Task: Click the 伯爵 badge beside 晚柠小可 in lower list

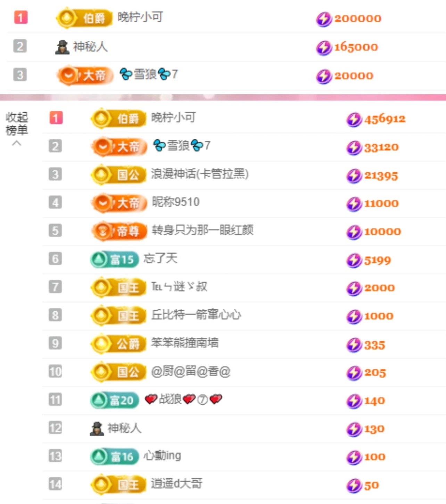Action: (x=119, y=119)
